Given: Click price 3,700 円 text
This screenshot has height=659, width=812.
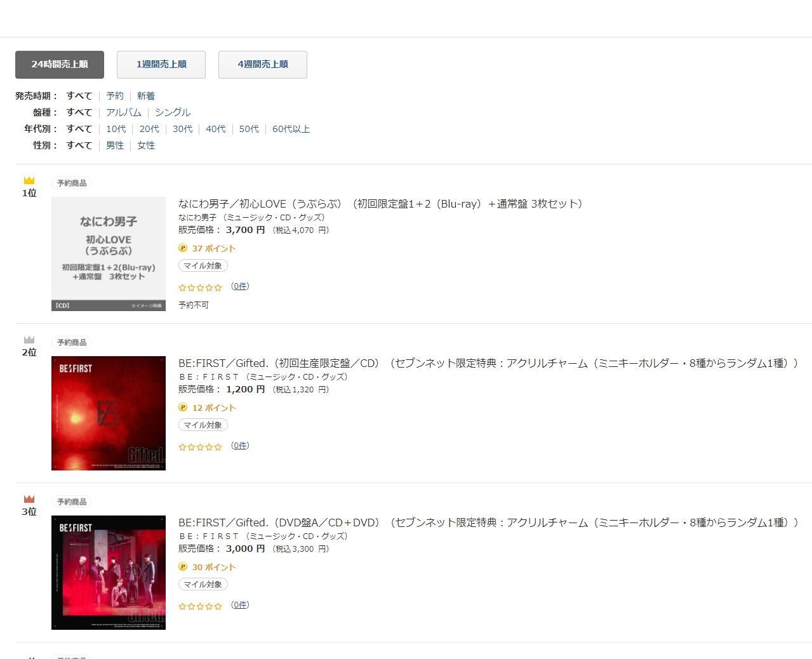Looking at the screenshot, I should (x=246, y=230).
